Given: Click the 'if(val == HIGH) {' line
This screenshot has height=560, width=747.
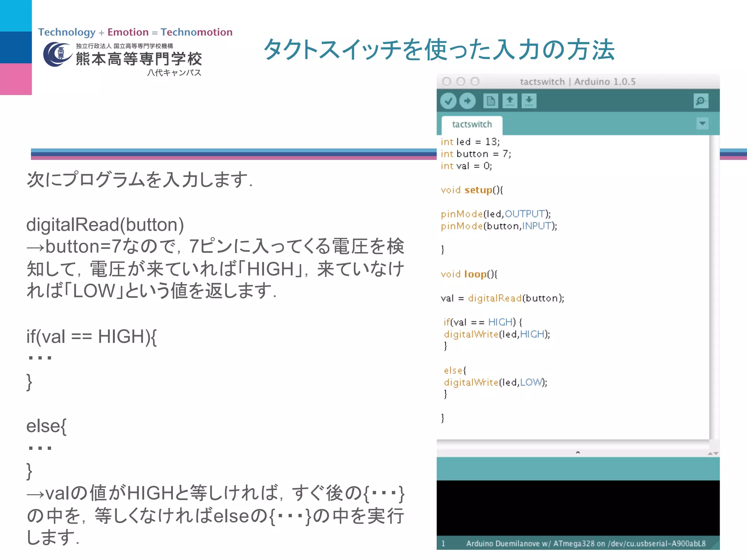Looking at the screenshot, I should [483, 322].
